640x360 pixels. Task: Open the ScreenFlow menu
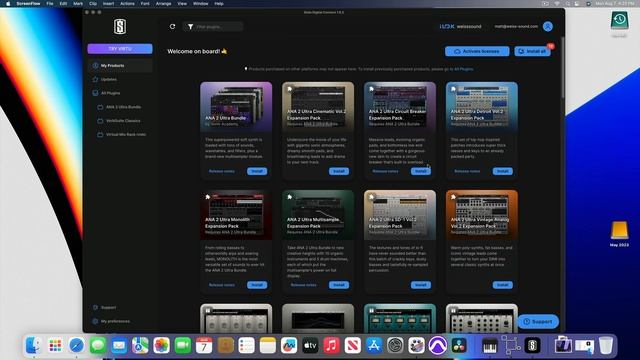pyautogui.click(x=28, y=4)
